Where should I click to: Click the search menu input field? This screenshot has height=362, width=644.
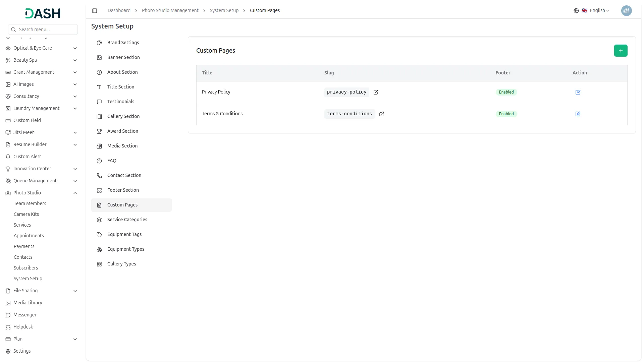[x=43, y=29]
